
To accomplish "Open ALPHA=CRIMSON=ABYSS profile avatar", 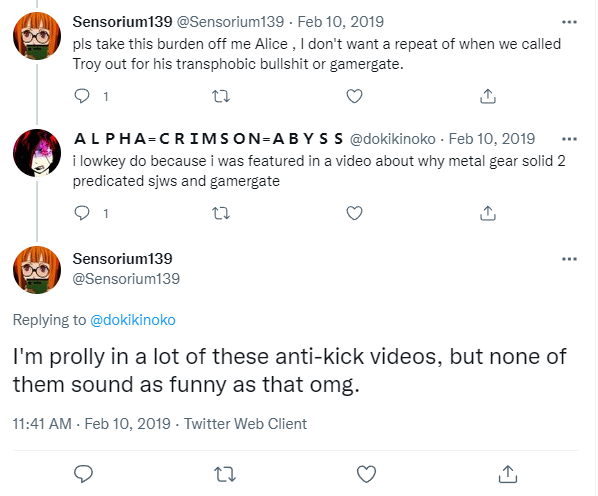I will 37,153.
